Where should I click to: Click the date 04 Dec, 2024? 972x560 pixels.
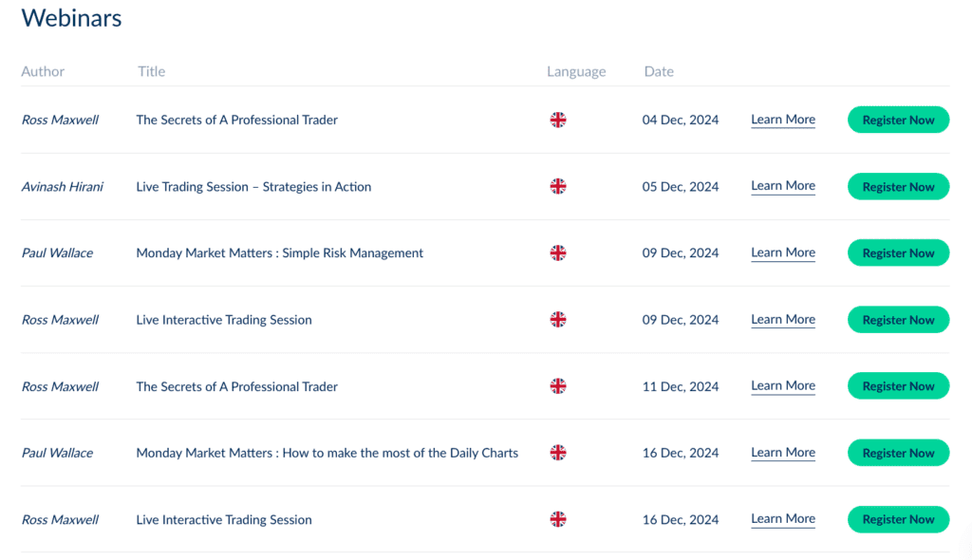point(681,120)
